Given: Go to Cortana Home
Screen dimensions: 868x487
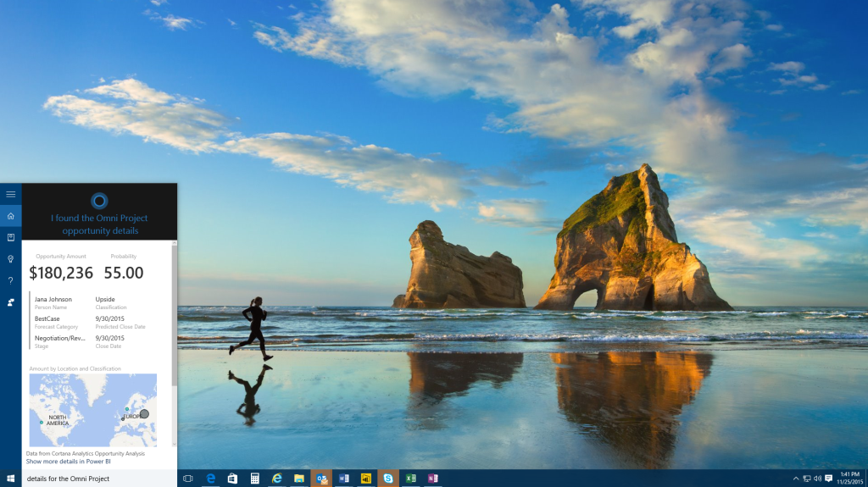Looking at the screenshot, I should (x=10, y=216).
